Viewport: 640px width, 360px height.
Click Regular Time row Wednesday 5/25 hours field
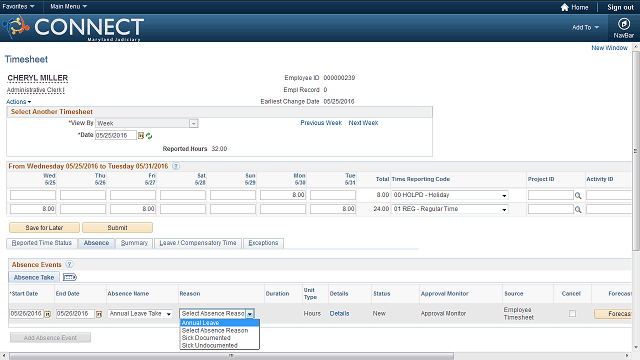(33, 209)
